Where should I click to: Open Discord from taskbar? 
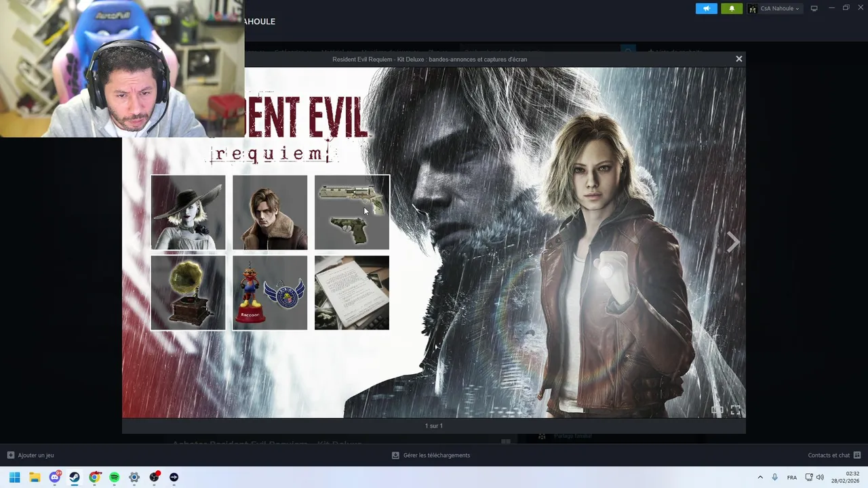coord(54,477)
